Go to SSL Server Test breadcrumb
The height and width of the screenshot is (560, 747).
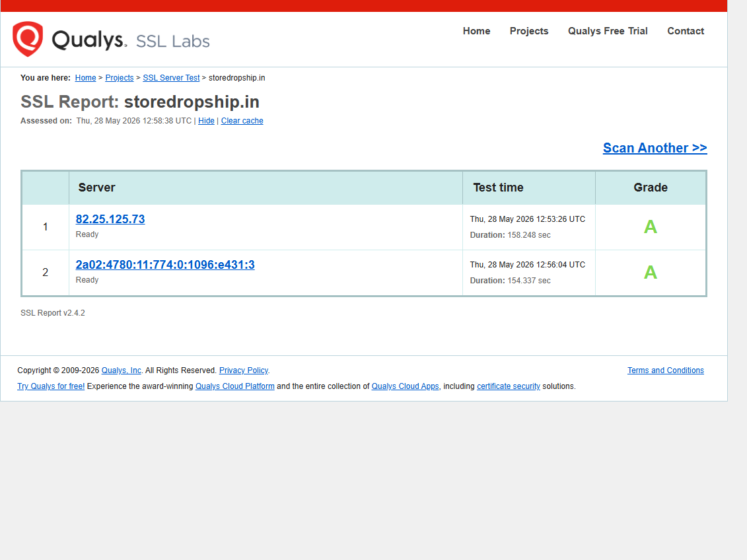coord(171,78)
